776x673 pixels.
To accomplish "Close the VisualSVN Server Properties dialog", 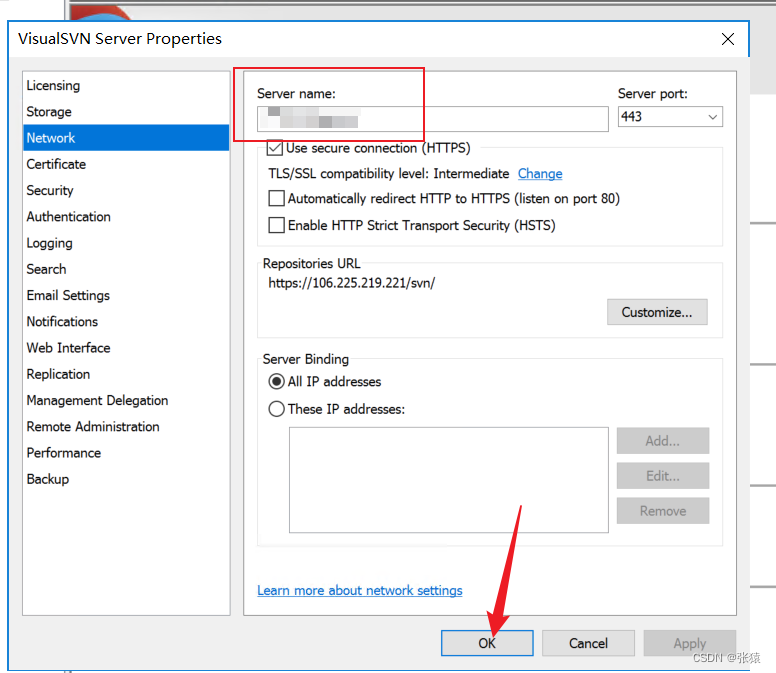I will pyautogui.click(x=728, y=39).
